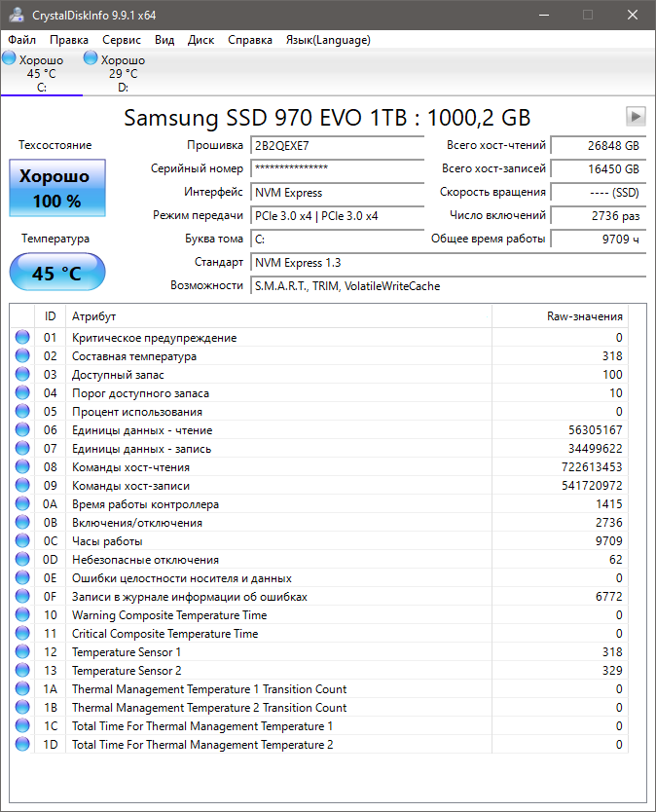Open the Файл menu
The image size is (656, 812).
coord(21,40)
